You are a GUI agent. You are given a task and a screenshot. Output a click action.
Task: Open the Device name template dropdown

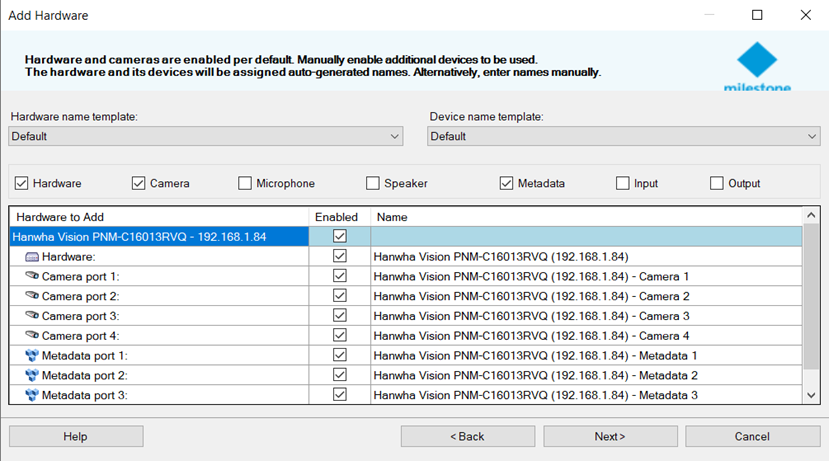coord(624,136)
